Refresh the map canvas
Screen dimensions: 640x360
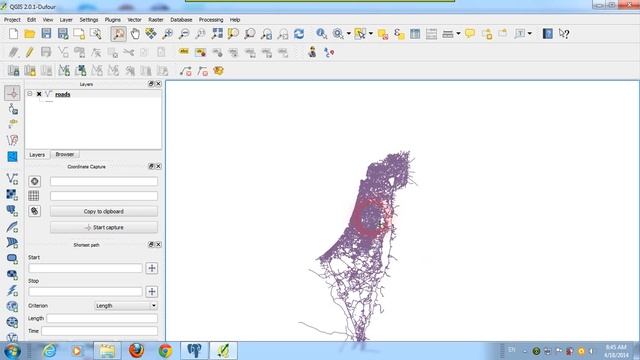pos(299,34)
